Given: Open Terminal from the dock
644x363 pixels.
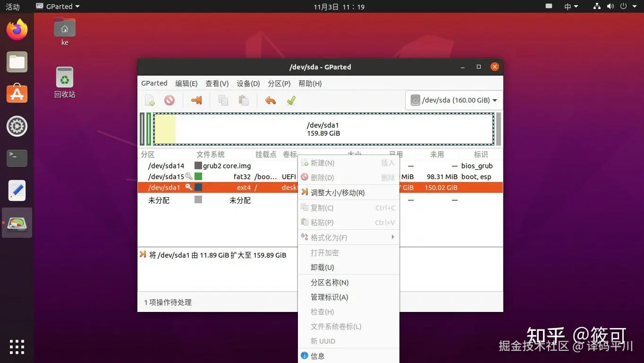Looking at the screenshot, I should pos(17,158).
